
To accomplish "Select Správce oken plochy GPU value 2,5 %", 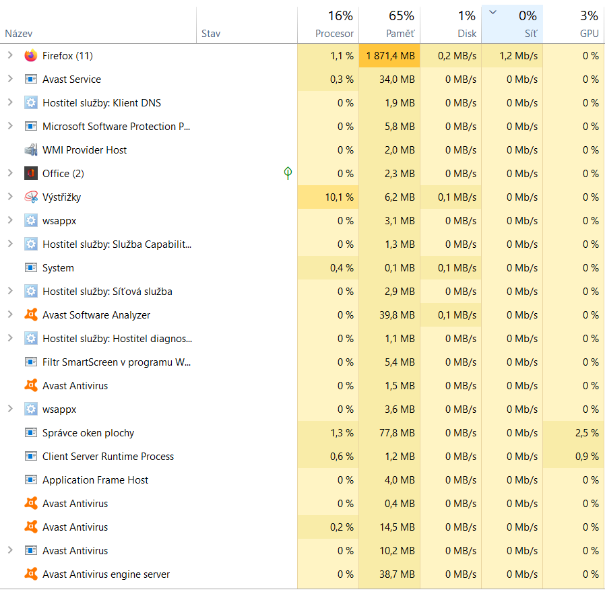I will click(574, 433).
